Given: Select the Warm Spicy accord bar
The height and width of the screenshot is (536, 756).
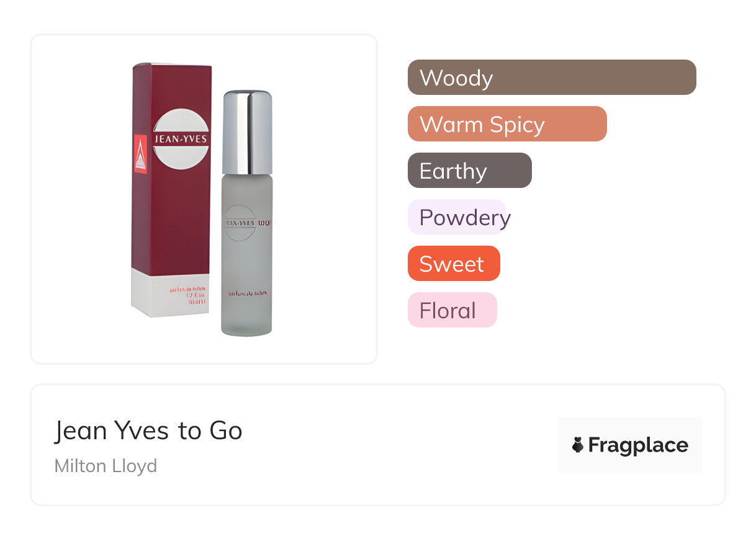Looking at the screenshot, I should [x=506, y=124].
